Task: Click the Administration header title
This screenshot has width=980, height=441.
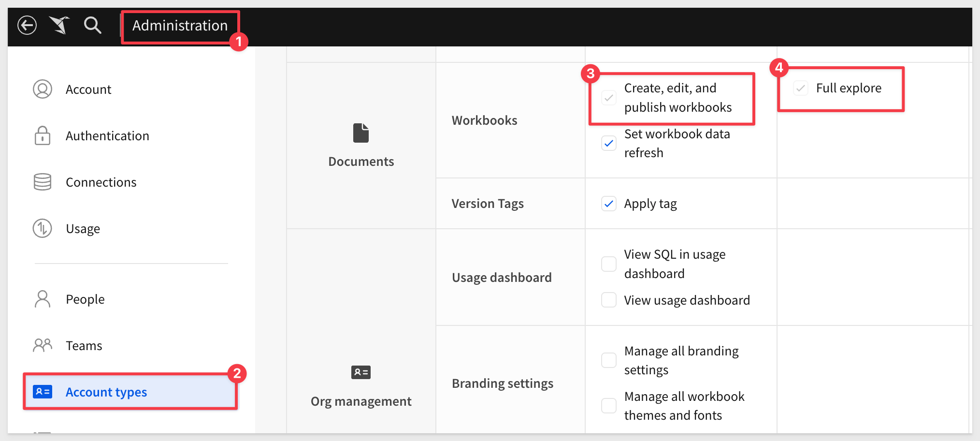Action: pos(180,26)
